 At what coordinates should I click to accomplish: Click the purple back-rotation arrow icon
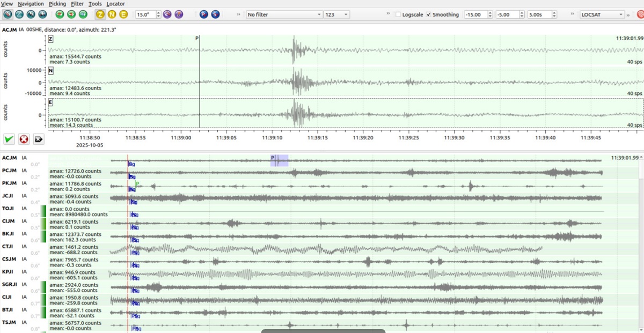[x=167, y=14]
